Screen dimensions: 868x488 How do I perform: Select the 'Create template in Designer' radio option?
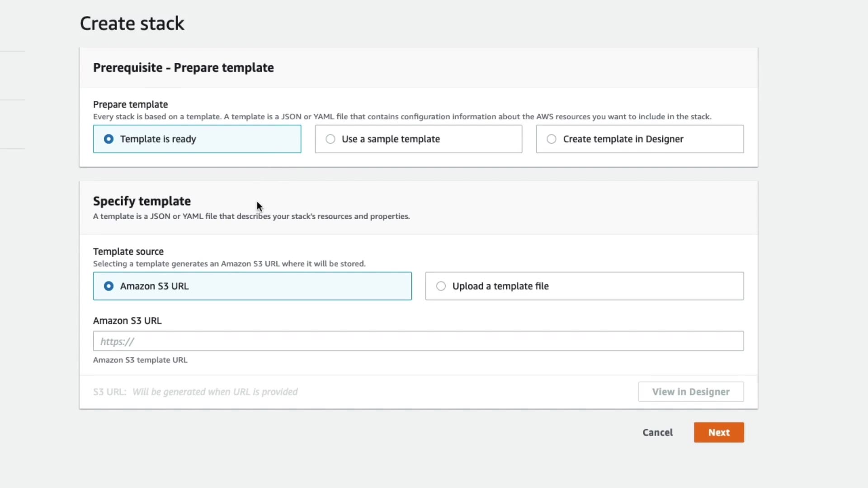pyautogui.click(x=552, y=139)
